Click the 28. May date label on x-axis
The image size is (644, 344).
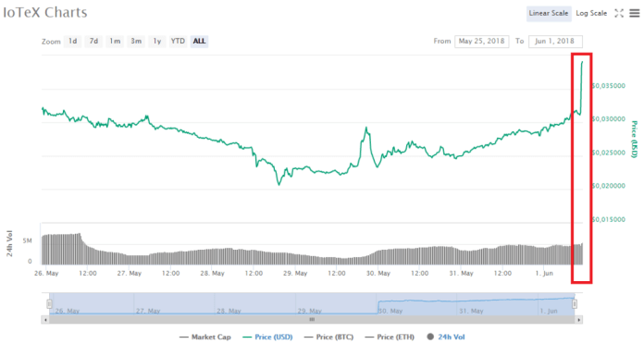[212, 273]
